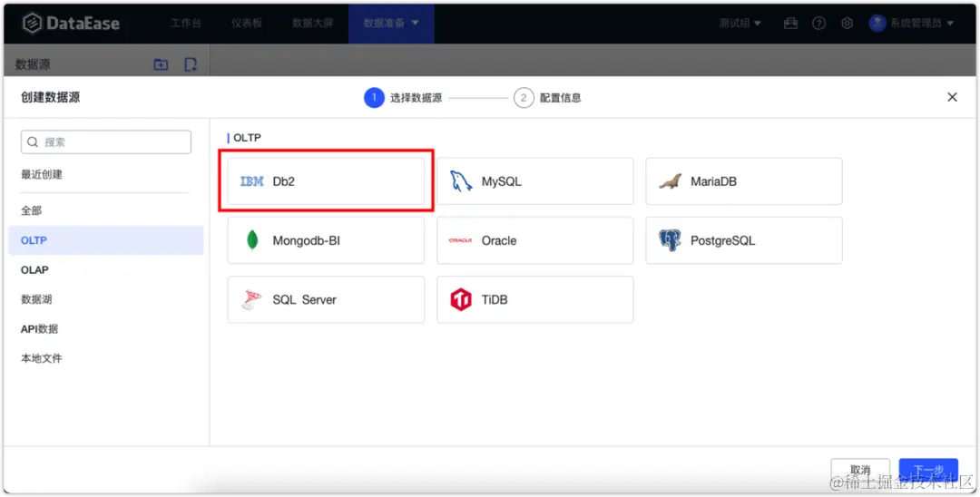Click the SQL Server logo icon
Viewport: 980px width, 497px height.
[x=251, y=299]
